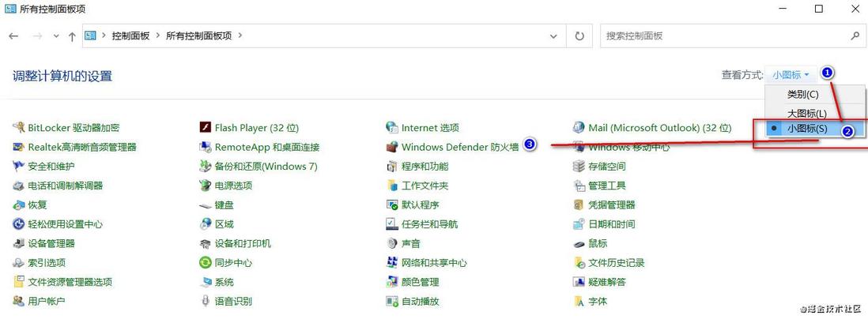The image size is (868, 319).
Task: Open the 备份和还原(Windows 7) icon
Action: pos(206,167)
